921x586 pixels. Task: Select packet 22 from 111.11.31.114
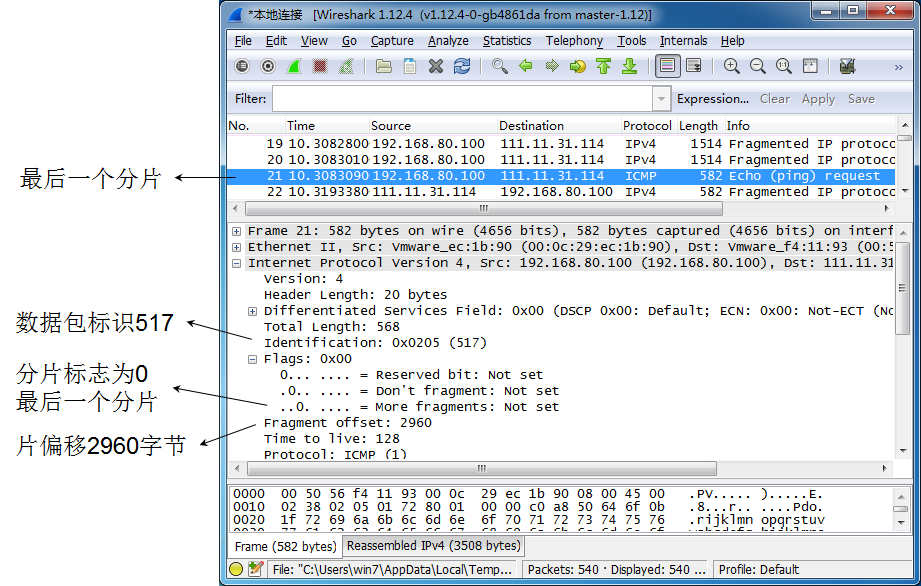pos(561,192)
